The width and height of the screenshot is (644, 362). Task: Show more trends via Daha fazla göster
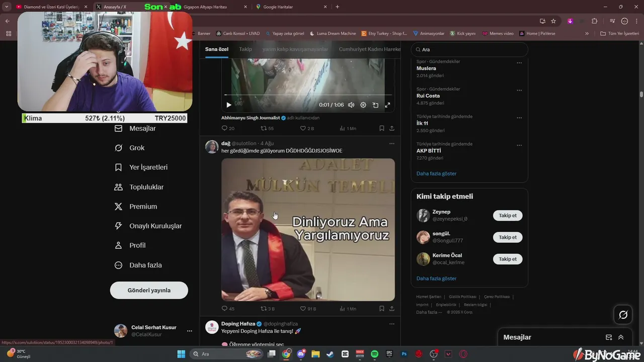[x=436, y=173]
